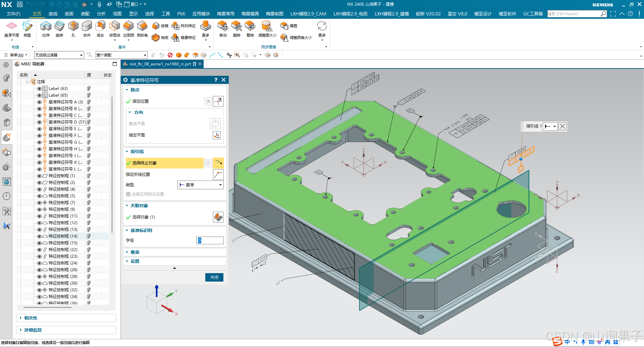Collapse the 注释 tree node
The image size is (644, 347).
27,82
